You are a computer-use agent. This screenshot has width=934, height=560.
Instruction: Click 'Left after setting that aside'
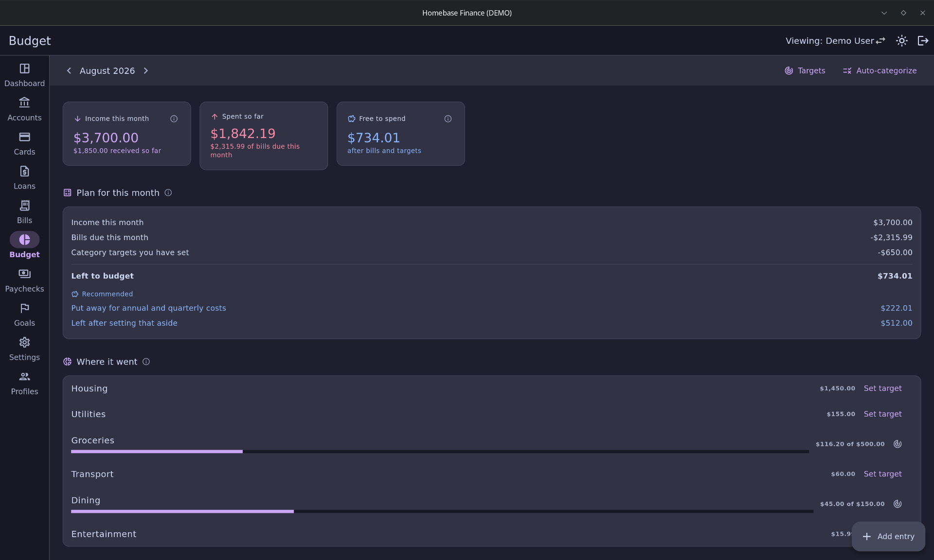pyautogui.click(x=124, y=323)
